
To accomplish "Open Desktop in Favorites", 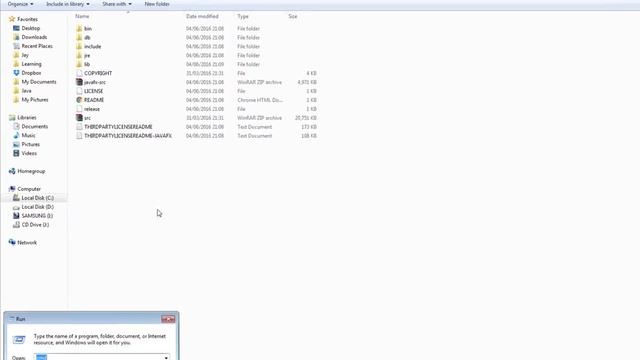I will 31,28.
